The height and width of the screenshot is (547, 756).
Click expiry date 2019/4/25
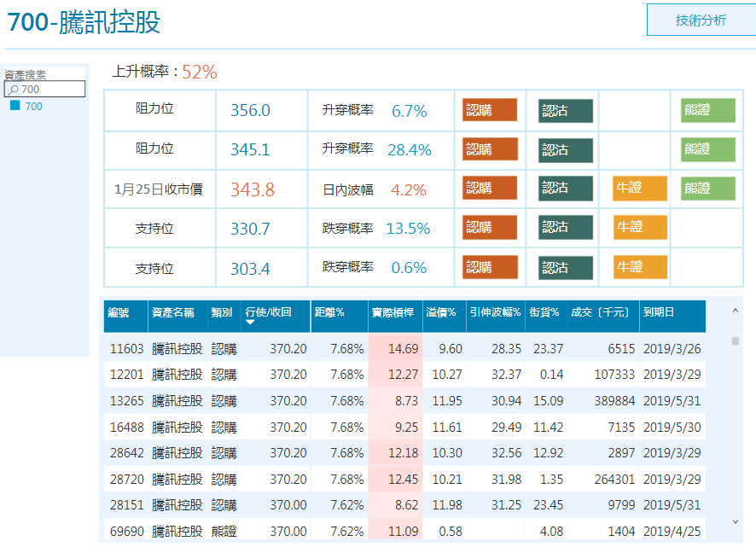(672, 531)
